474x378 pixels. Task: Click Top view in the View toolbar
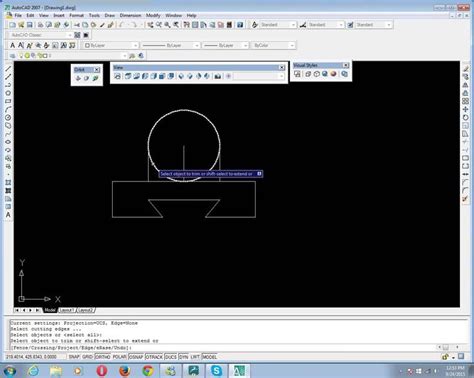pos(128,76)
